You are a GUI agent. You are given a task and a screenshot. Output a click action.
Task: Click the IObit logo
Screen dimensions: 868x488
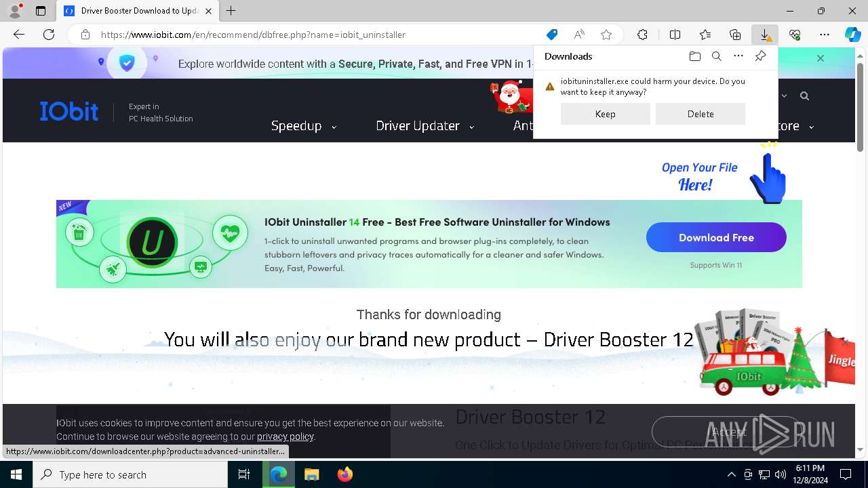pyautogui.click(x=68, y=111)
